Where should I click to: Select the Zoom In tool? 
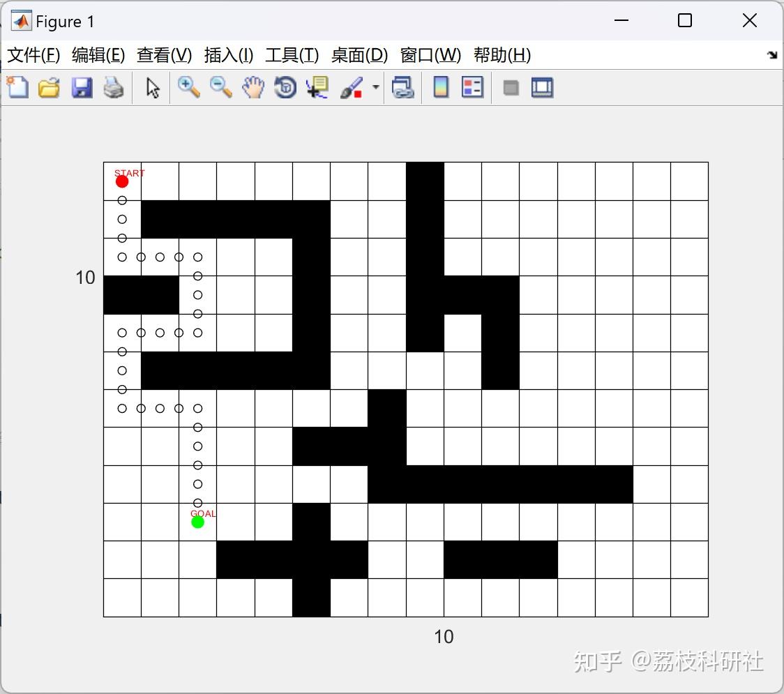coord(188,87)
